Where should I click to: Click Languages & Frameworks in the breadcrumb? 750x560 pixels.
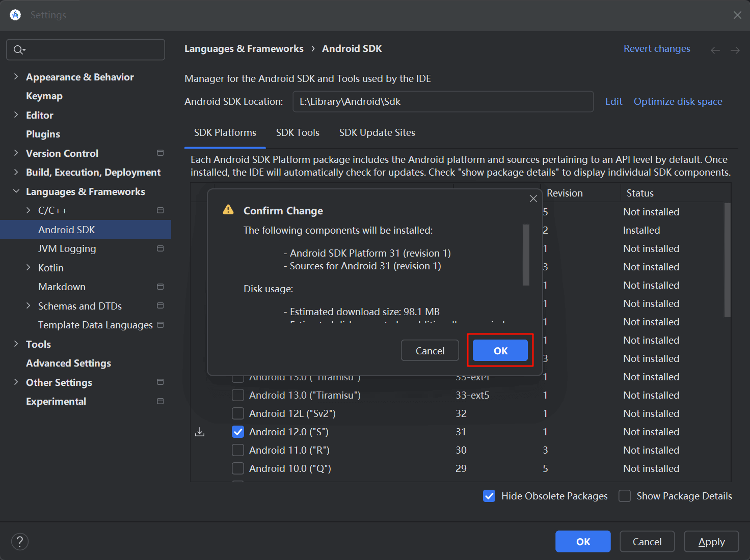[244, 49]
